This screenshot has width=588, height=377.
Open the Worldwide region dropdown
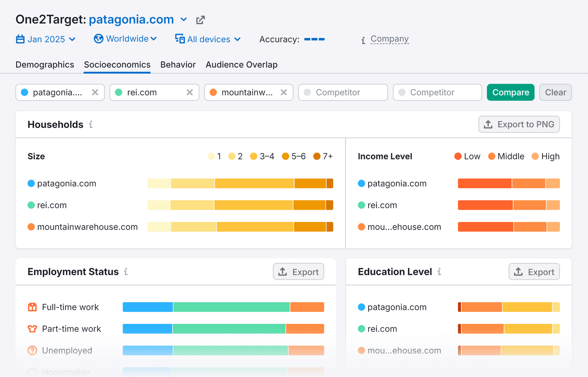[x=125, y=39]
